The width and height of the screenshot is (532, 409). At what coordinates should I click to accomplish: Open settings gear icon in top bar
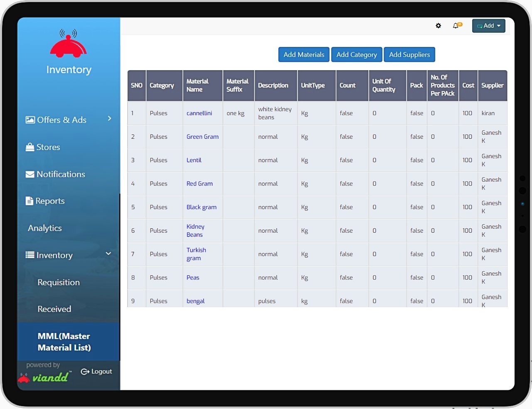tap(438, 26)
